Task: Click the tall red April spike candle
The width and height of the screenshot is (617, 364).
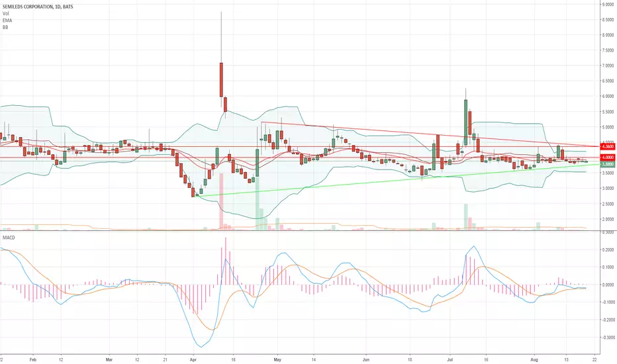Action: point(221,79)
